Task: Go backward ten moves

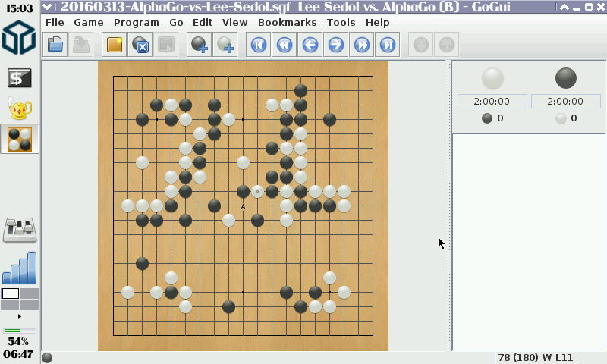Action: click(284, 45)
